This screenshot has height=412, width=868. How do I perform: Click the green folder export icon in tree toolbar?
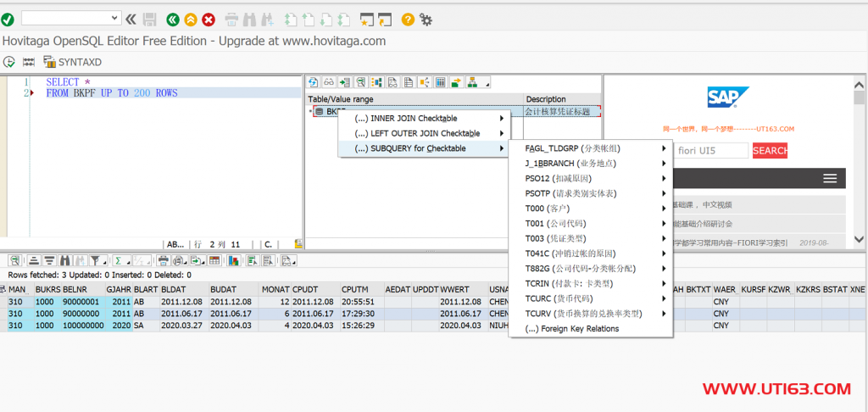coord(456,82)
